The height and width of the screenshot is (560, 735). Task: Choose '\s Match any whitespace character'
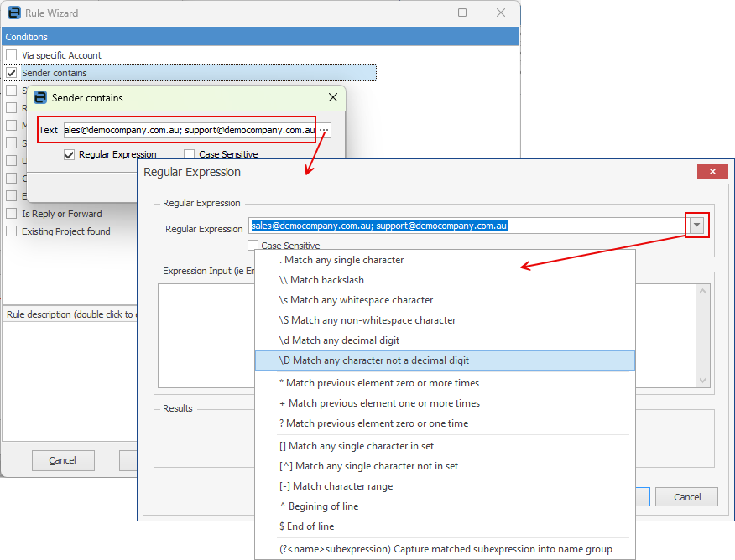click(x=445, y=300)
